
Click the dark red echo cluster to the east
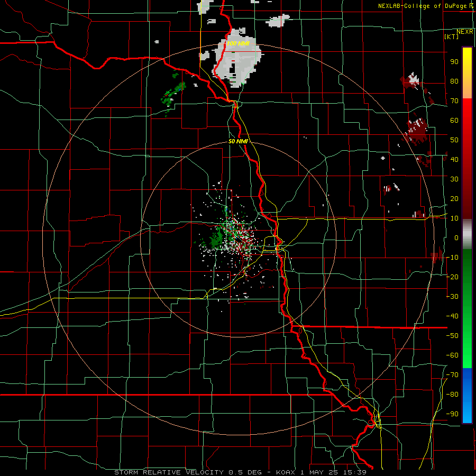(x=417, y=131)
